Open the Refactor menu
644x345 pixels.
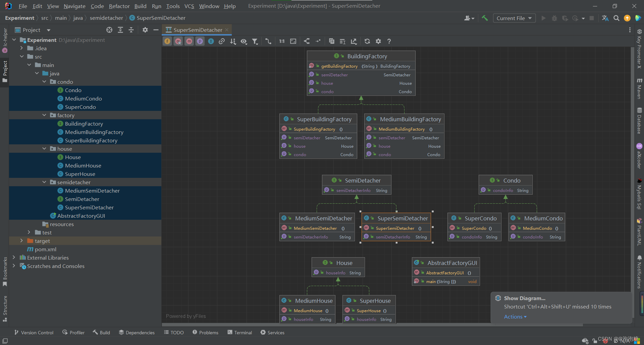[x=119, y=6]
